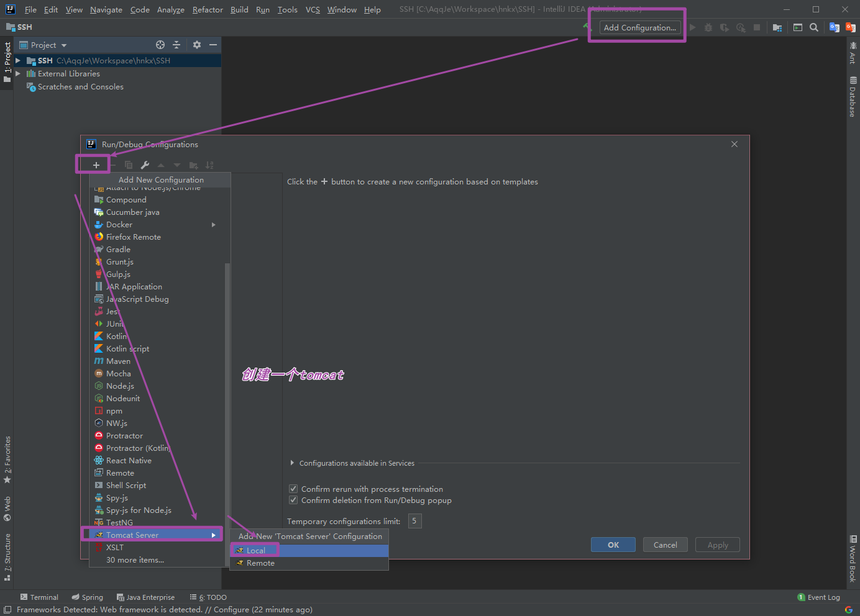Open the VCS menu

[313, 9]
